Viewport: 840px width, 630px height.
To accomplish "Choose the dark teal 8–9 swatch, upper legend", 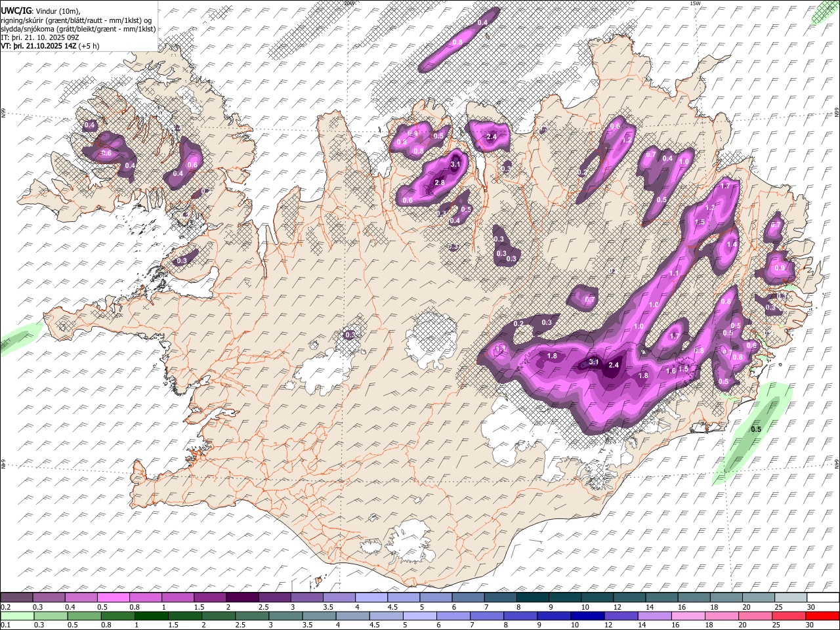I will click(532, 597).
